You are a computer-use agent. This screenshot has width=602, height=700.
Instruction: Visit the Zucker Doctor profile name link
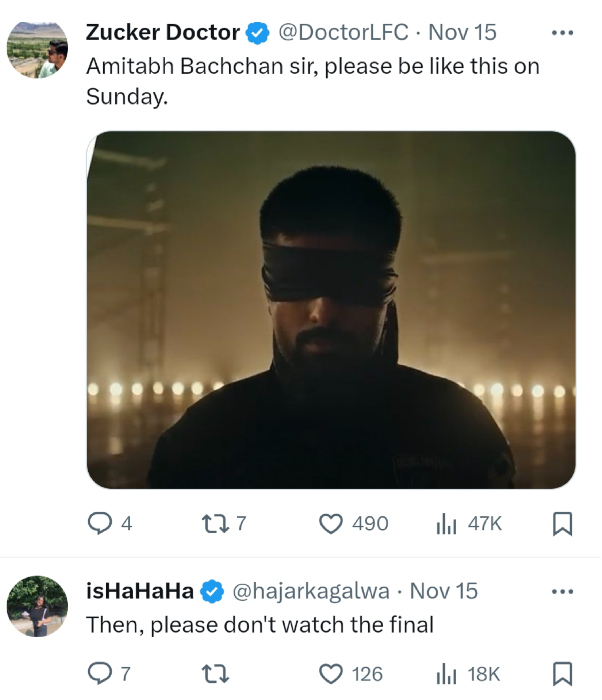(162, 32)
